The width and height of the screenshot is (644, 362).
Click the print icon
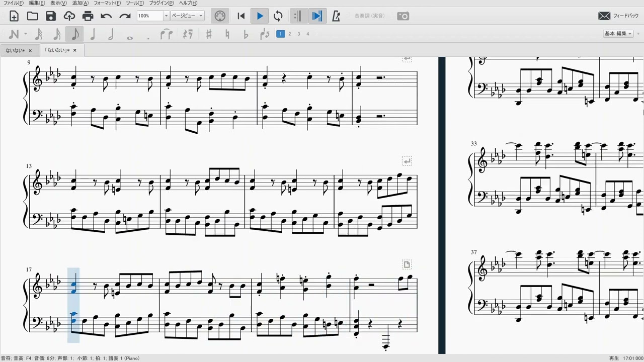point(88,16)
